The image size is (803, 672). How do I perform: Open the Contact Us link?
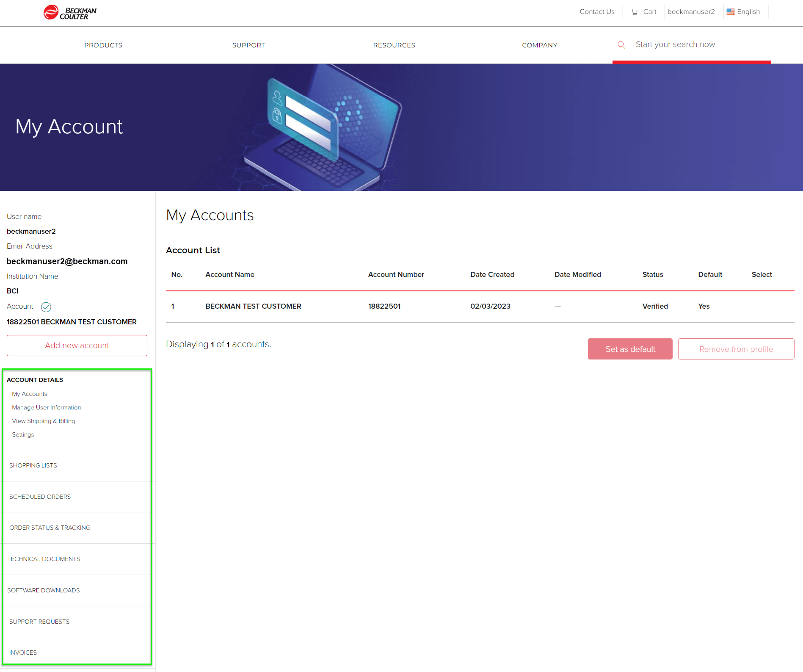pos(597,11)
